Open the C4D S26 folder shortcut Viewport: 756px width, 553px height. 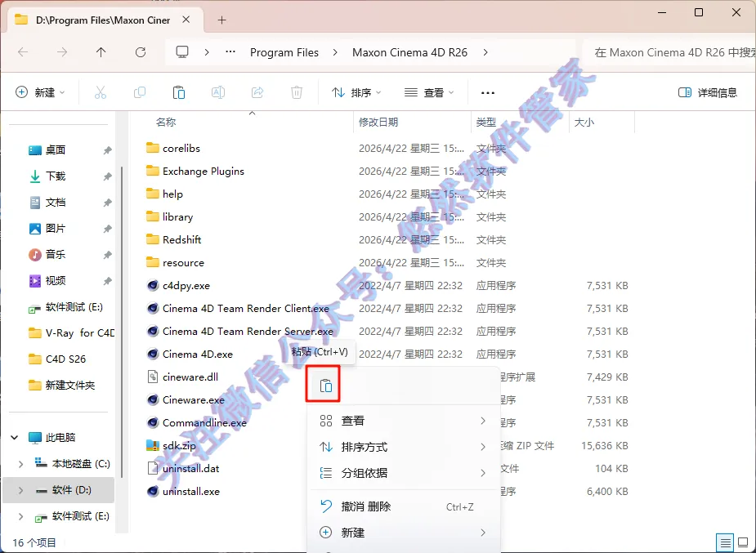click(x=57, y=359)
